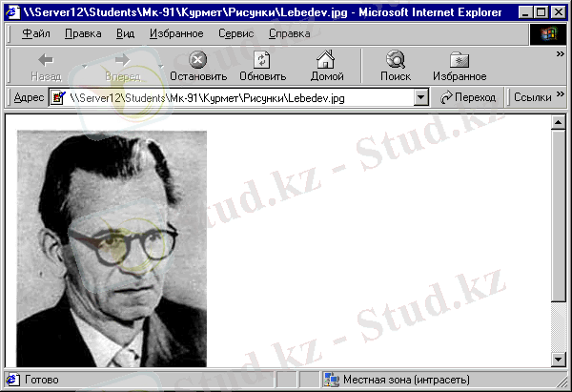Click the Местная зона (интрасеть) status text
Viewport: 572px width, 392px height.
pyautogui.click(x=406, y=380)
